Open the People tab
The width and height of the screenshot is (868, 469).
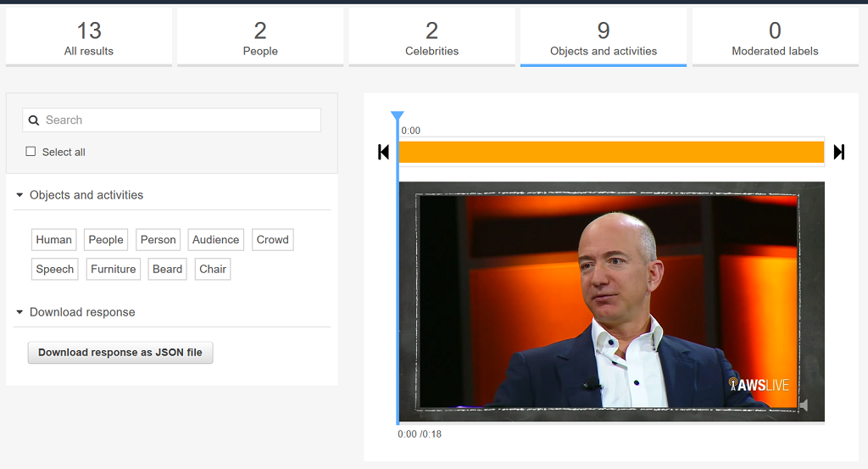click(260, 37)
